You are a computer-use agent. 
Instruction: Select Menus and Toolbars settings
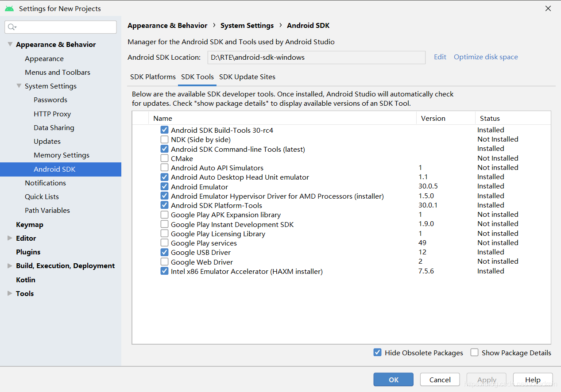coord(58,72)
